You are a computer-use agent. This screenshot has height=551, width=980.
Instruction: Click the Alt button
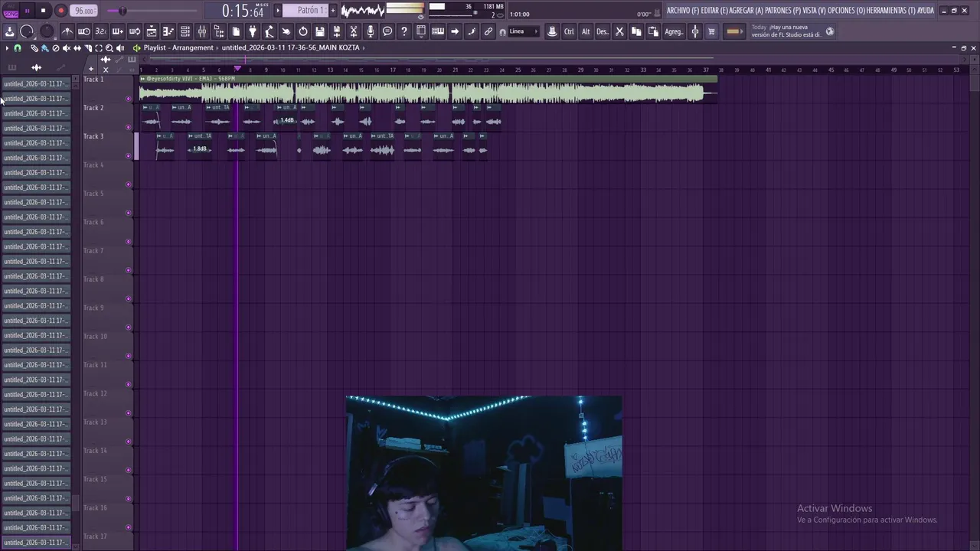click(586, 31)
